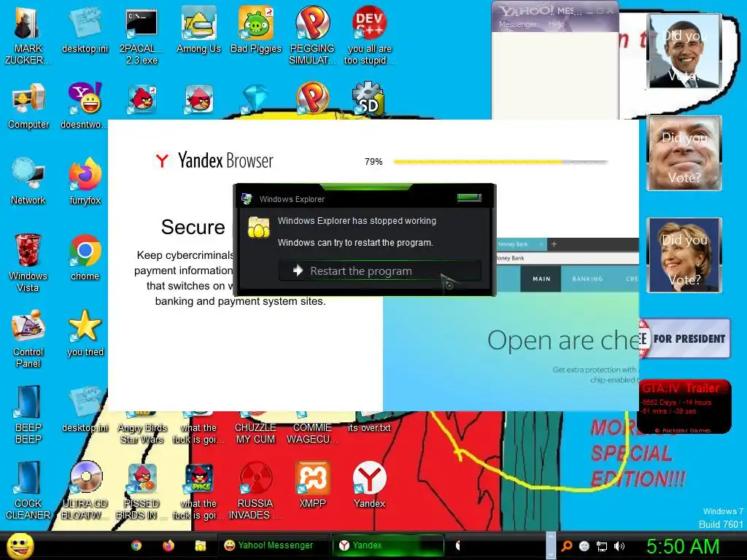The width and height of the screenshot is (747, 560).
Task: Open the smiley-face Start button
Action: [20, 545]
